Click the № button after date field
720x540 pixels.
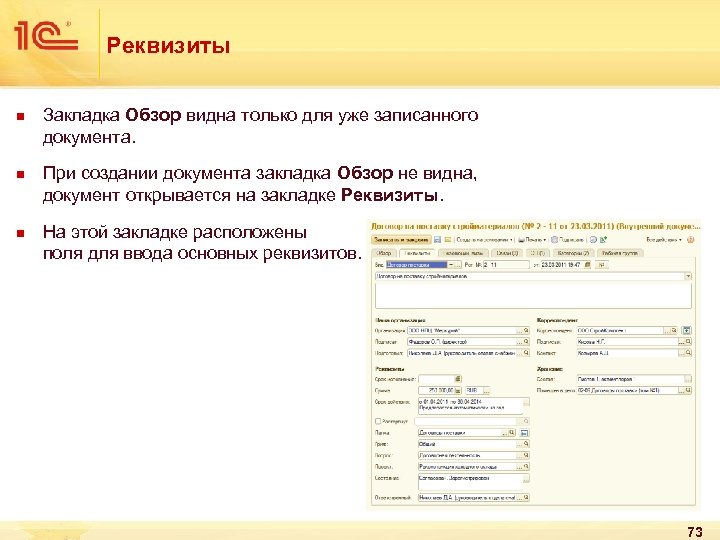point(601,265)
